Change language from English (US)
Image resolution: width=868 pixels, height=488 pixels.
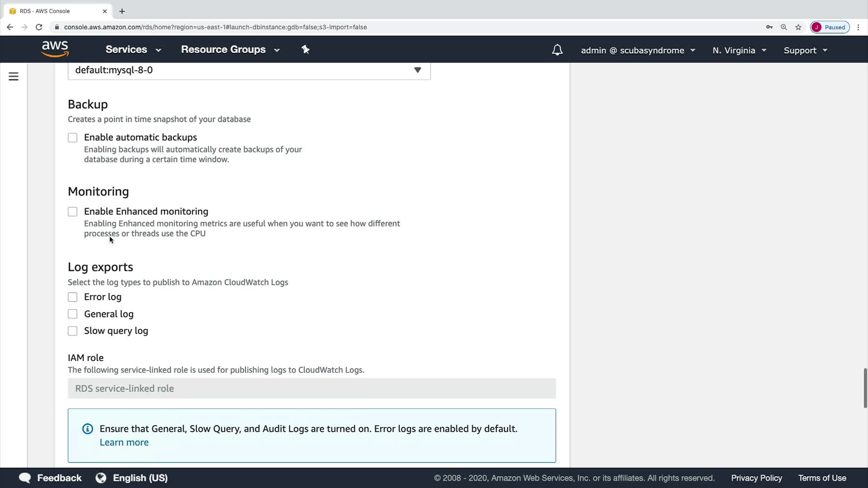(140, 478)
